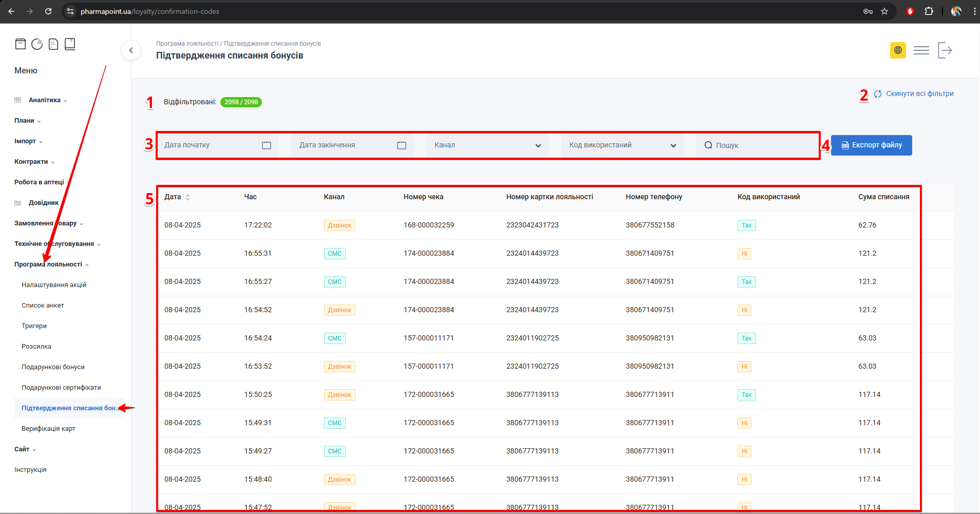Collapse the Програма лояльності menu section
The width and height of the screenshot is (980, 514).
tap(48, 264)
